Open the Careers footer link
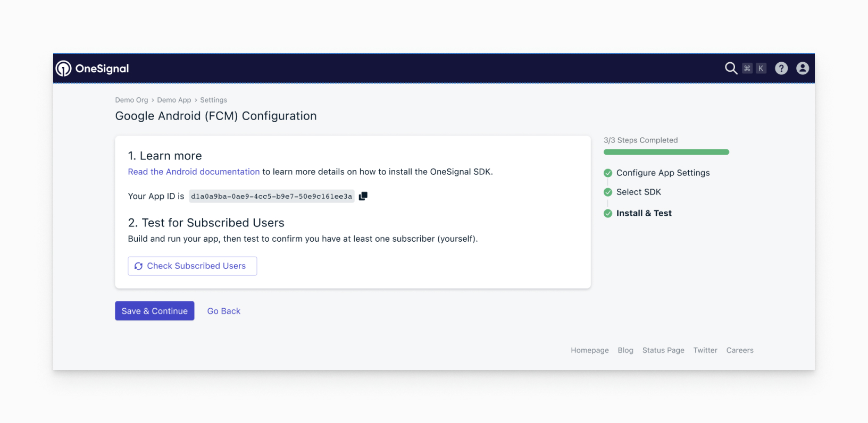 [x=740, y=350]
